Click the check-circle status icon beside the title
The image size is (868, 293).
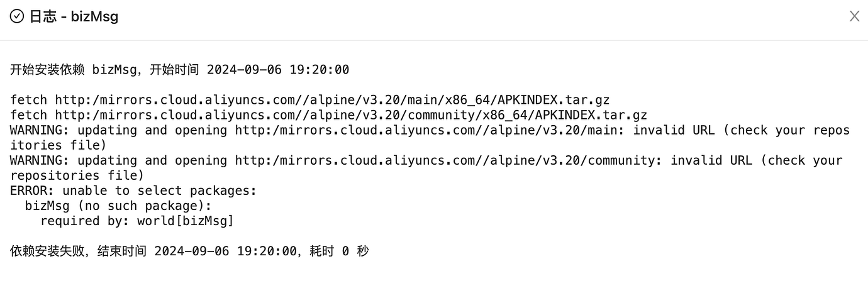click(x=17, y=16)
